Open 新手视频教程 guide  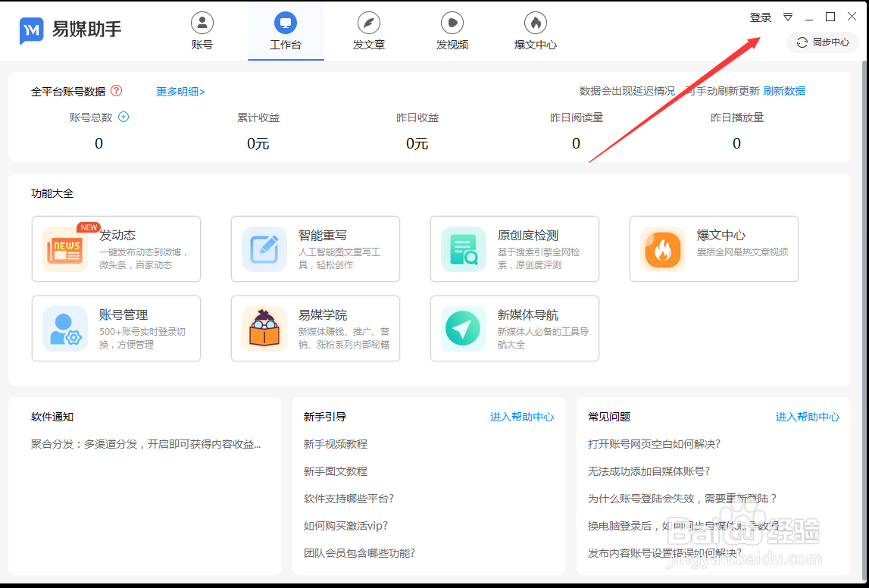coord(336,445)
